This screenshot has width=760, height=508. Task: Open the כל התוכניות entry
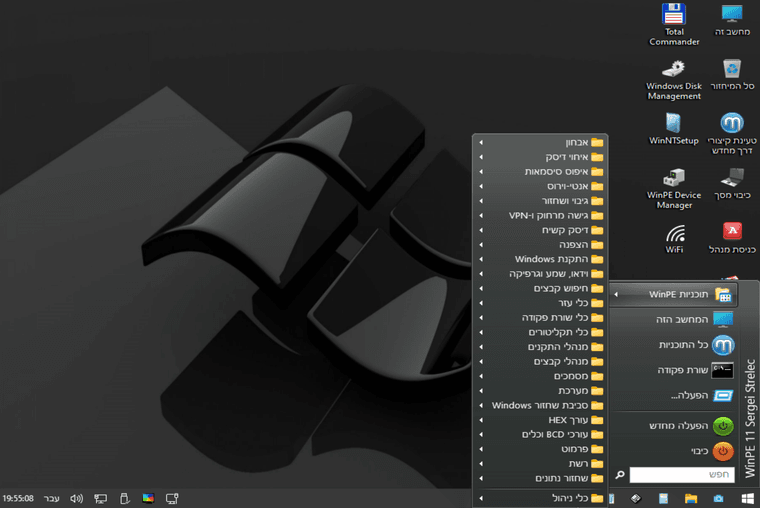tap(674, 345)
